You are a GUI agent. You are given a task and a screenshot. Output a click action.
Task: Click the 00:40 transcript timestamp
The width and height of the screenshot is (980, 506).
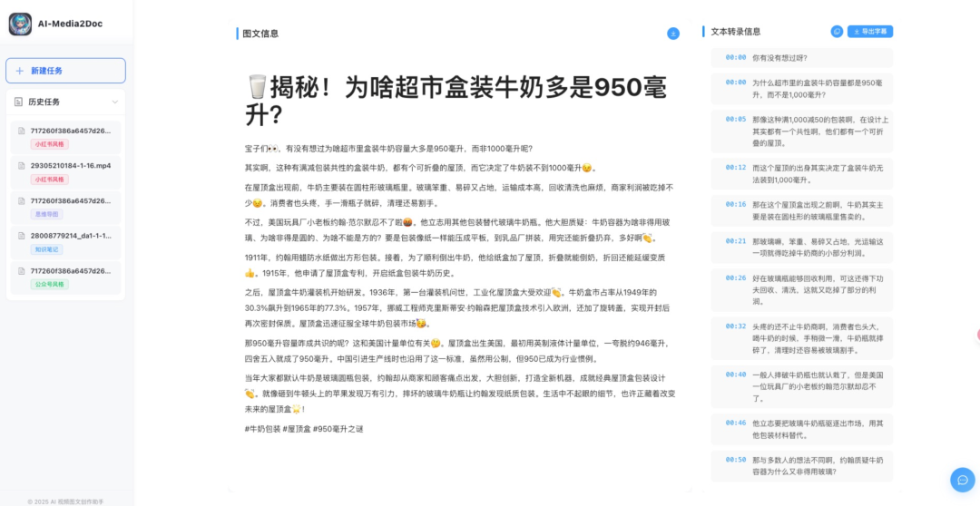coord(736,375)
